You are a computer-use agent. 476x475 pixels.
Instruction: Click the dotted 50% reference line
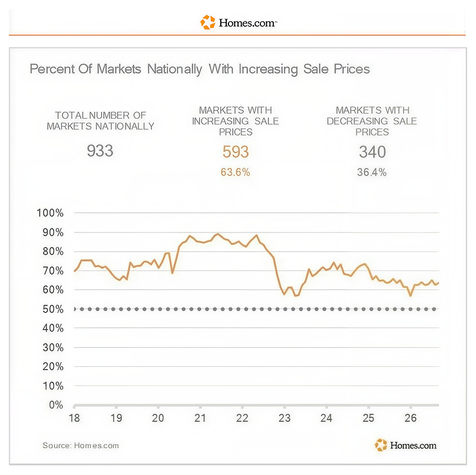(x=255, y=309)
